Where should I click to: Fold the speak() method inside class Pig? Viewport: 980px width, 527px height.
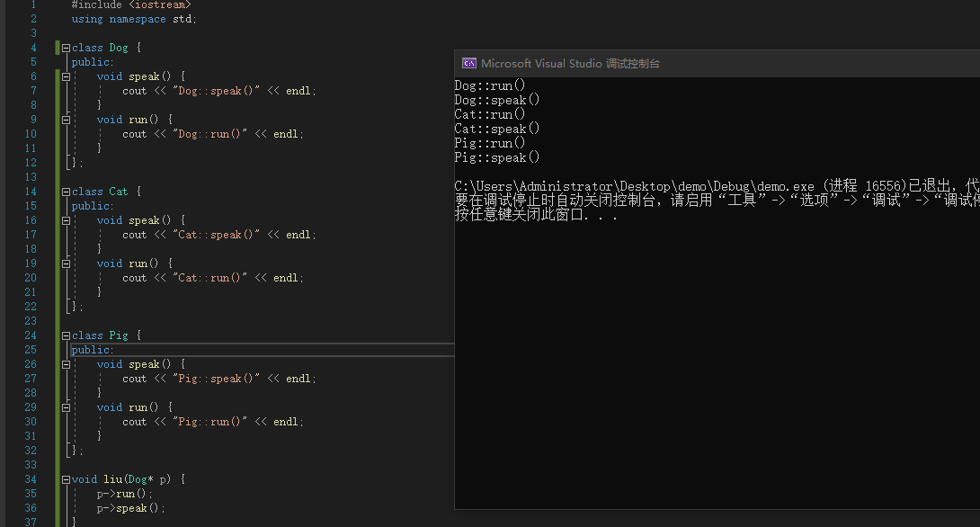(x=66, y=364)
